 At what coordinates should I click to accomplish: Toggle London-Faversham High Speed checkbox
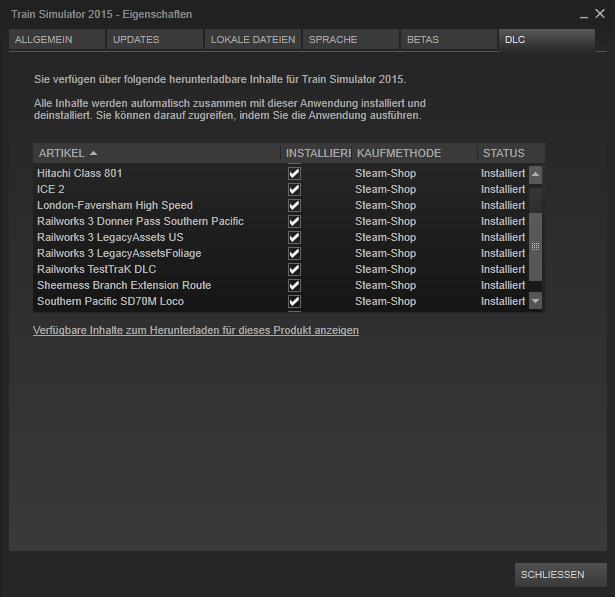coord(295,206)
